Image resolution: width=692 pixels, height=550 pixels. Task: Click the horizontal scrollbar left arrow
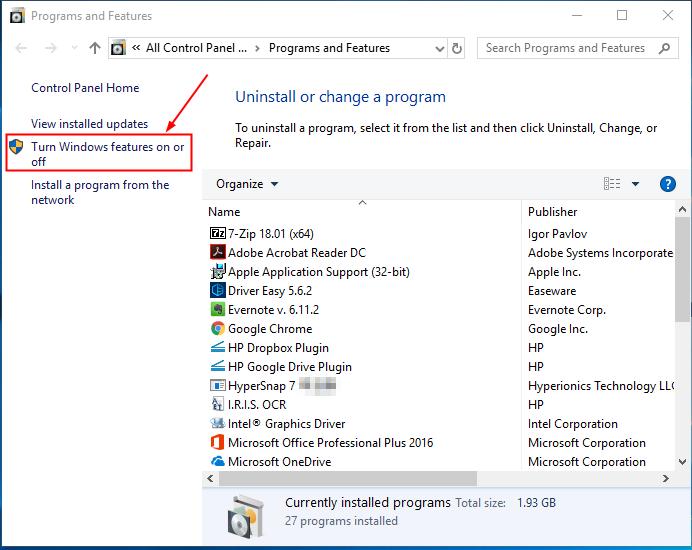click(x=210, y=478)
